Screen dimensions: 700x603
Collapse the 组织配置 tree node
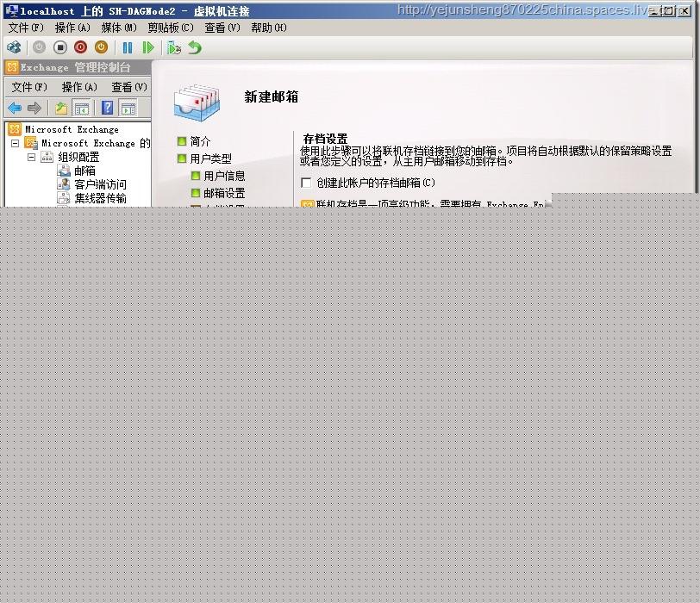31,157
